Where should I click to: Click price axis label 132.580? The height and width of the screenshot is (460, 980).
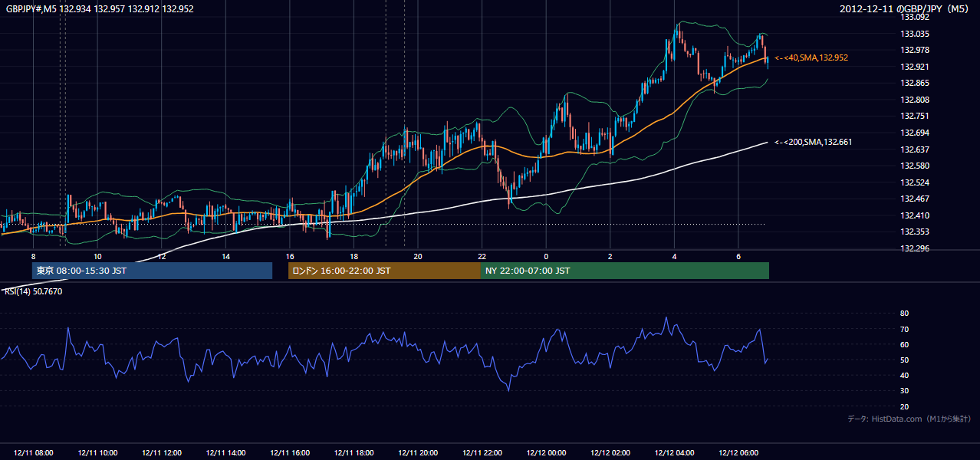tap(915, 166)
